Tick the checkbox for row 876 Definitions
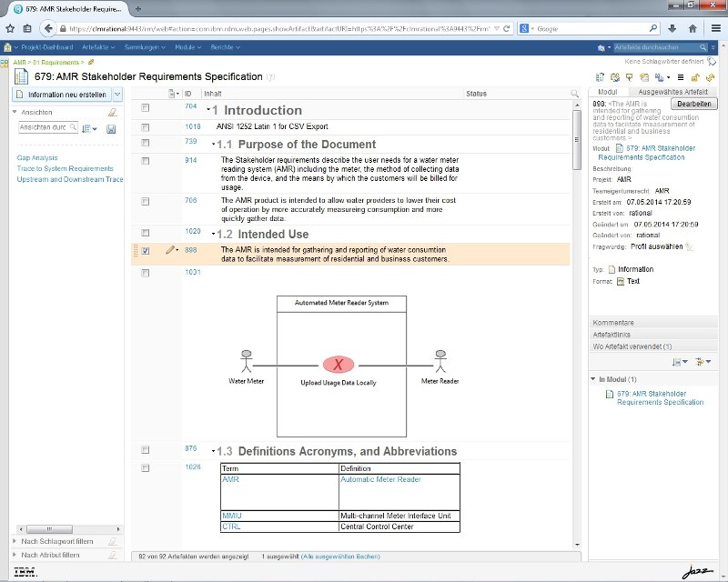728x582 pixels. click(x=146, y=450)
